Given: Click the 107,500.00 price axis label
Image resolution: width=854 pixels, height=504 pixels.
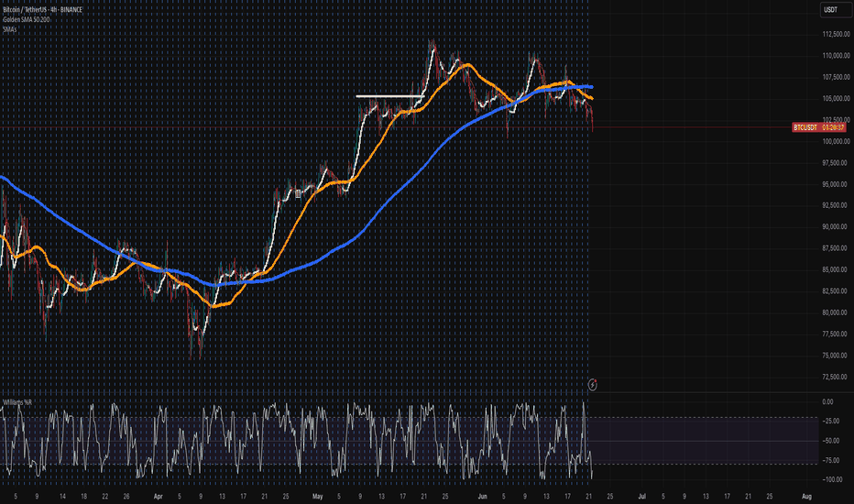Looking at the screenshot, I should (x=836, y=77).
